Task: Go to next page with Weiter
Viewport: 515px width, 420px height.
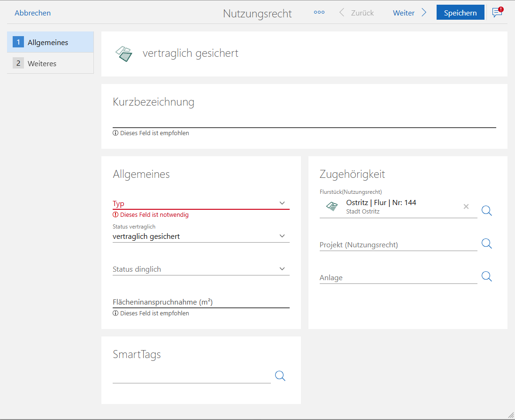Action: click(404, 13)
